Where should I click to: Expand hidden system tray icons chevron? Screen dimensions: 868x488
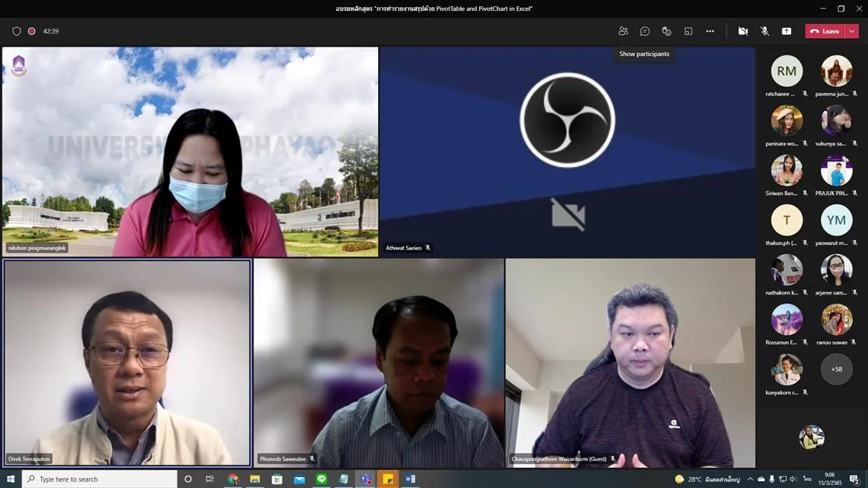(x=750, y=479)
